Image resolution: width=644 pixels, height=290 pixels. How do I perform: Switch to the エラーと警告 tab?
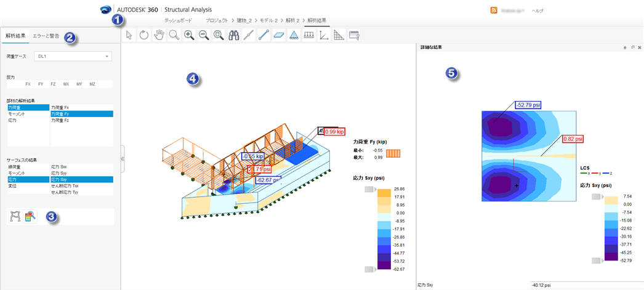[46, 36]
